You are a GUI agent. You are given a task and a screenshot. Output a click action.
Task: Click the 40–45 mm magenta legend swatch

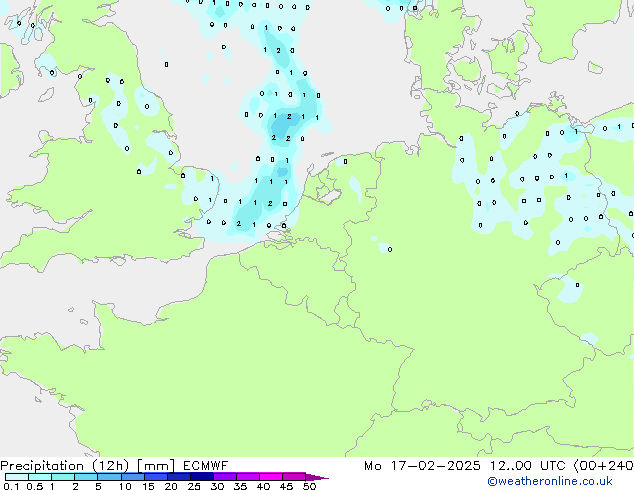pyautogui.click(x=271, y=477)
